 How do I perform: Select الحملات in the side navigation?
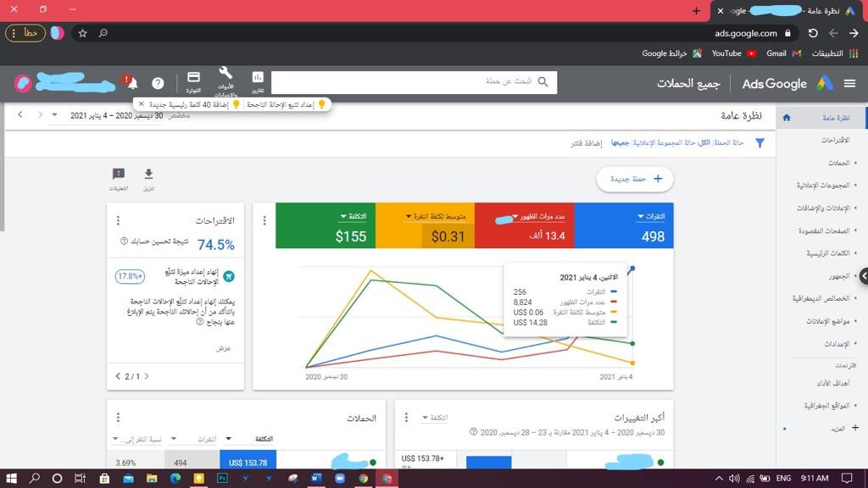coord(838,163)
